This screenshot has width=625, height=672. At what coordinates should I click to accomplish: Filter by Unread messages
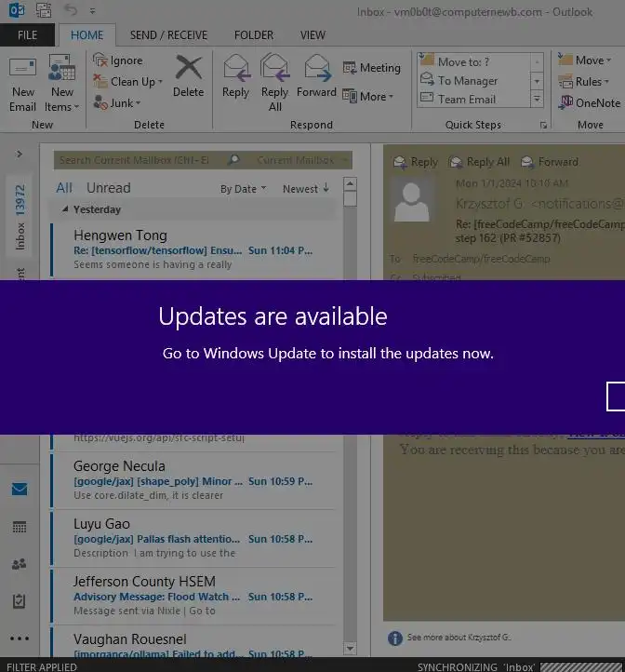pyautogui.click(x=109, y=188)
